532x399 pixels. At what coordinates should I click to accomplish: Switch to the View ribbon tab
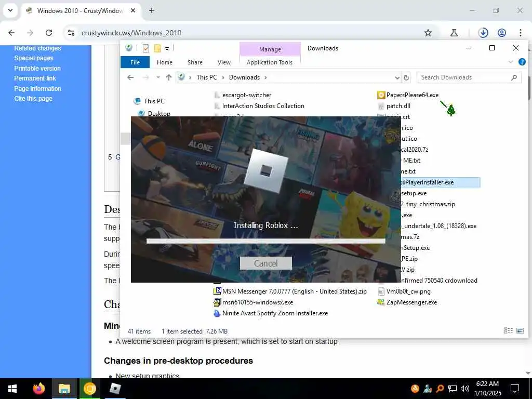click(224, 62)
